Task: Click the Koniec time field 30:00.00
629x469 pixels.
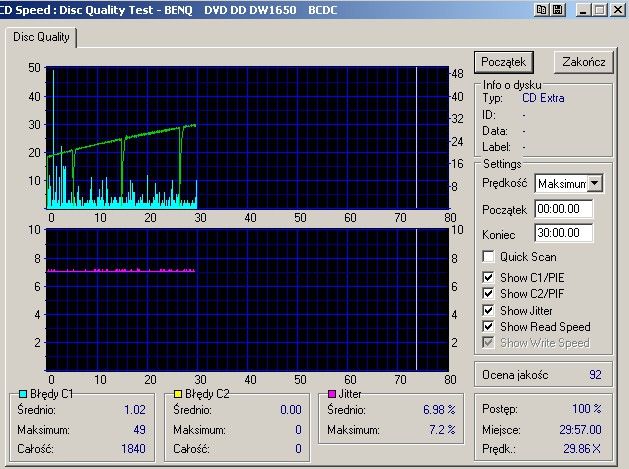Action: click(564, 233)
